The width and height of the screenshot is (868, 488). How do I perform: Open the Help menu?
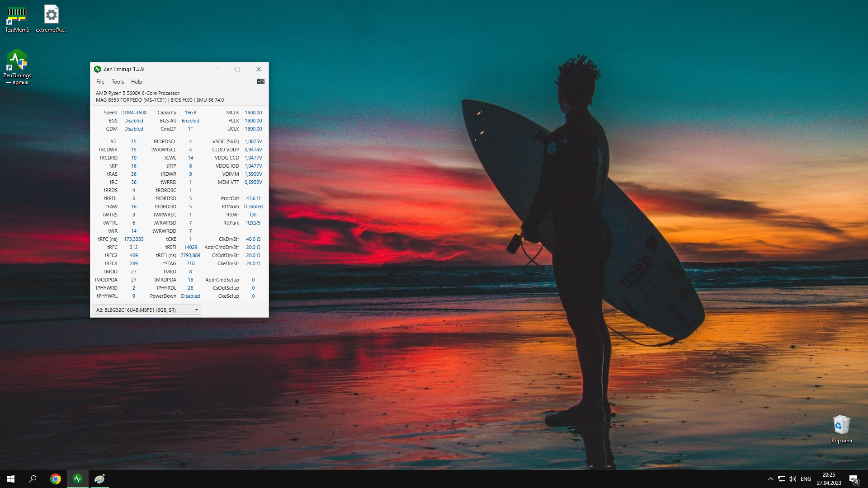point(137,82)
